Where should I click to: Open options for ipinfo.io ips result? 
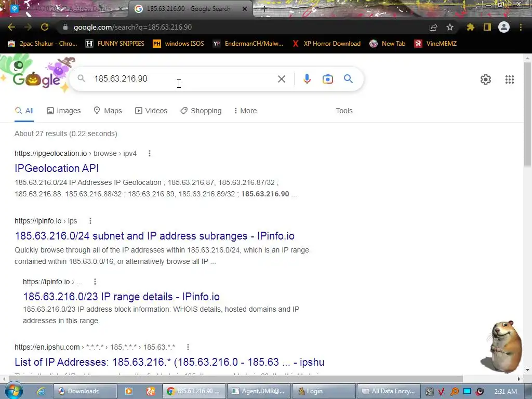90,221
